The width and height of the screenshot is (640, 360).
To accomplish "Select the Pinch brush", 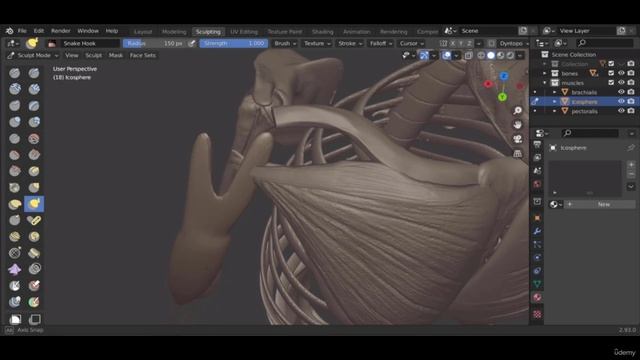I will point(15,187).
